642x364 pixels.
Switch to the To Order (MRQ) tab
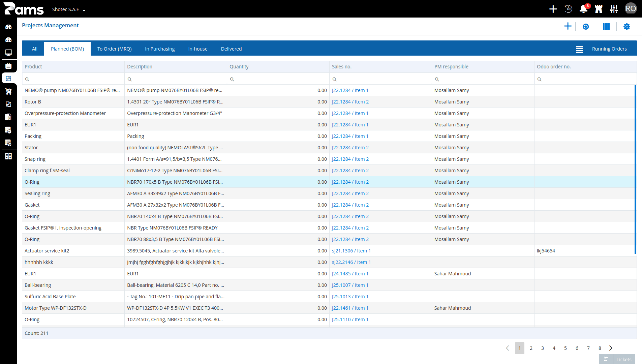click(115, 49)
